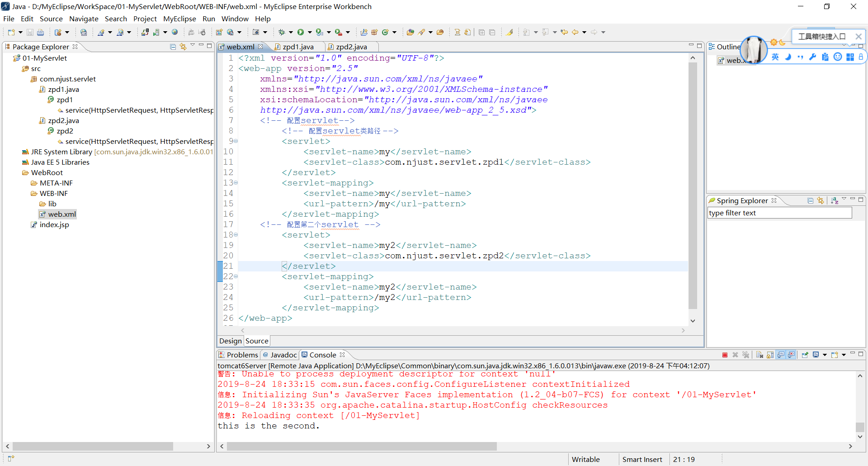Toggle Link with Editor in Package Explorer

[x=183, y=47]
